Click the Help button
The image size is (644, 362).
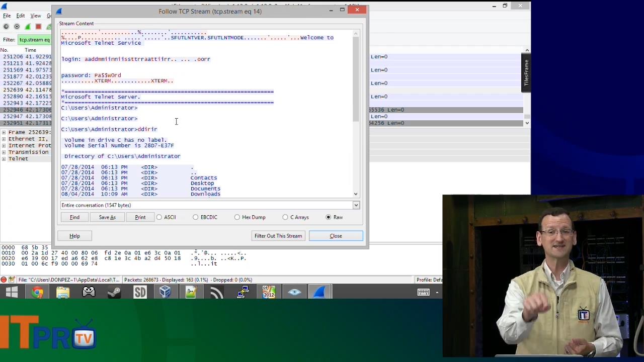tap(74, 236)
